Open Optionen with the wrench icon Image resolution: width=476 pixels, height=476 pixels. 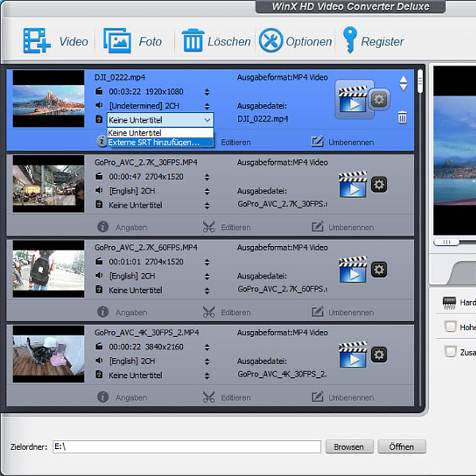pos(271,40)
